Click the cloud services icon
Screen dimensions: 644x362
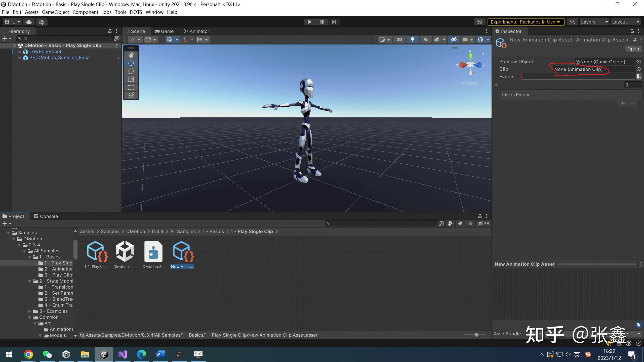29,22
